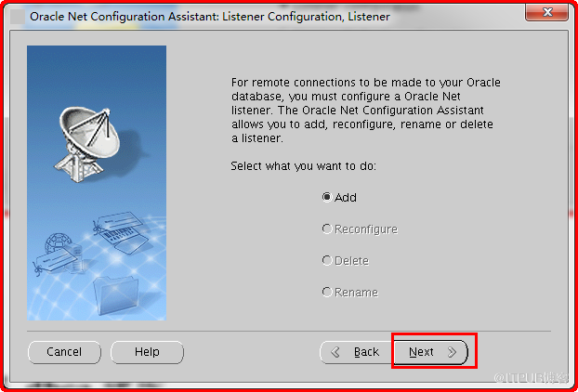578x392 pixels.
Task: Pick the Delete listener radio option
Action: 346,260
